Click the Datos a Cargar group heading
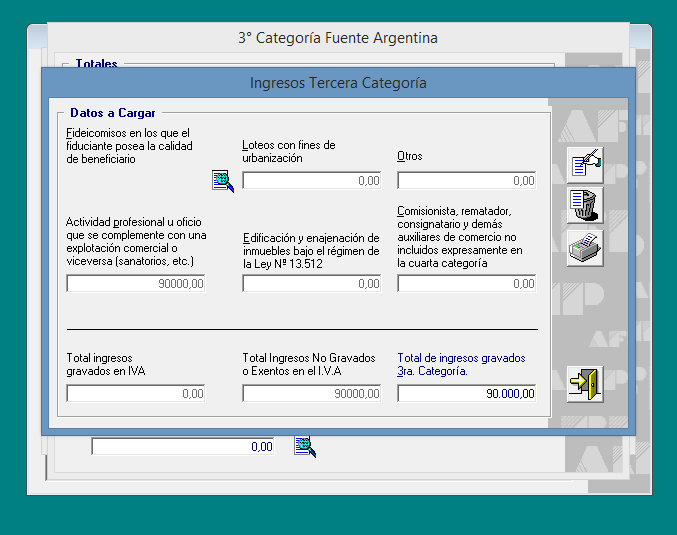677x535 pixels. coord(112,113)
